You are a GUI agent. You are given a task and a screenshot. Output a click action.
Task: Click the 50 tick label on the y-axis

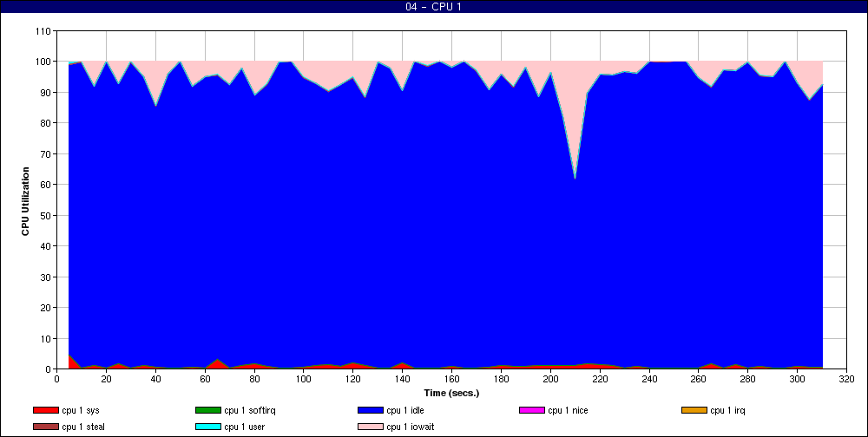click(x=45, y=215)
